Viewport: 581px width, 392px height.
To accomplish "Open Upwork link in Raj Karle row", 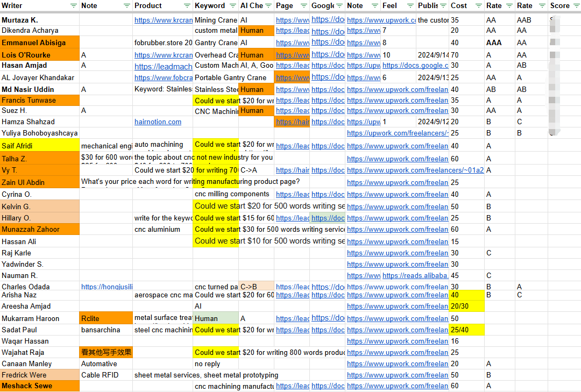I will 398,253.
